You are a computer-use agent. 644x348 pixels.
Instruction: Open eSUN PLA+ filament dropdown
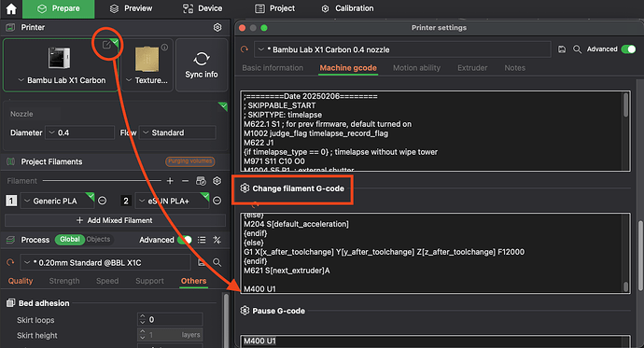tap(172, 201)
